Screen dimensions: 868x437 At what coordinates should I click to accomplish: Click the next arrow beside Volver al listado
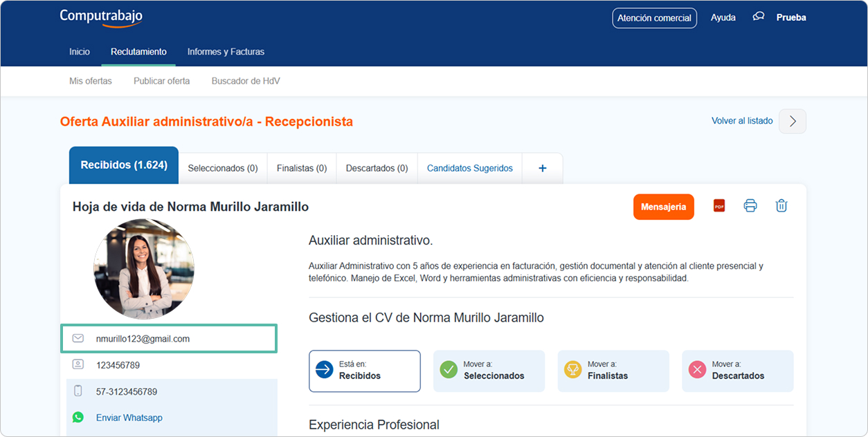point(793,121)
